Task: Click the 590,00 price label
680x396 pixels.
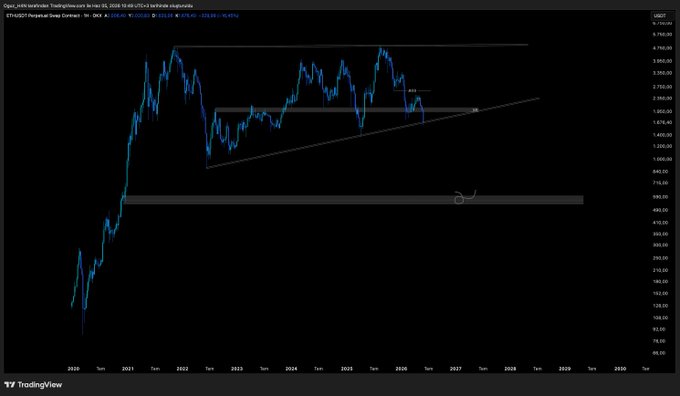Action: 659,197
